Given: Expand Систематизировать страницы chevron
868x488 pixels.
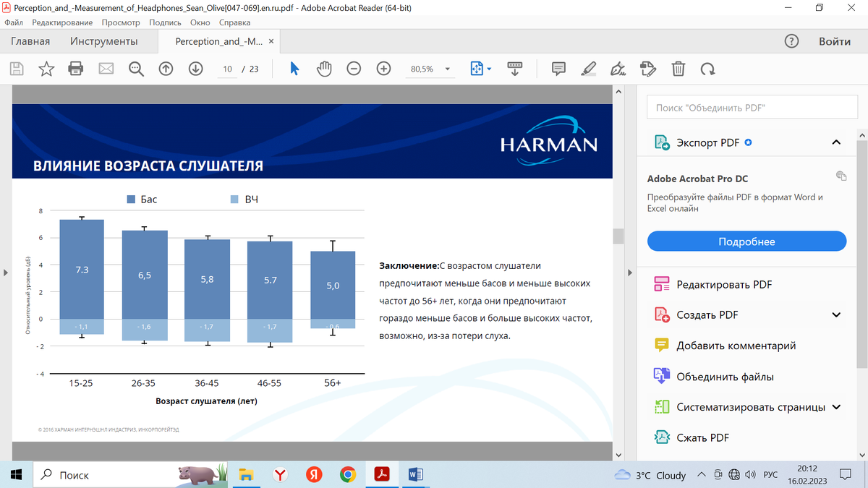Looking at the screenshot, I should (836, 407).
